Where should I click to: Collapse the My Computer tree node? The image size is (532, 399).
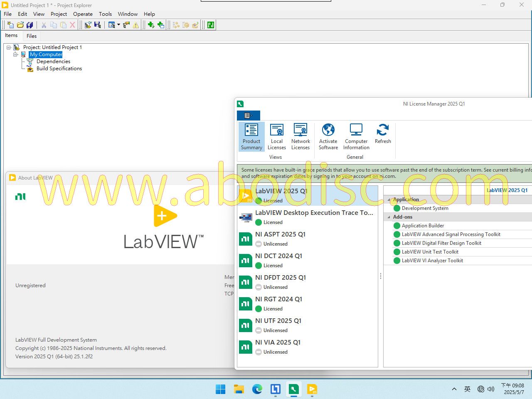(x=15, y=54)
